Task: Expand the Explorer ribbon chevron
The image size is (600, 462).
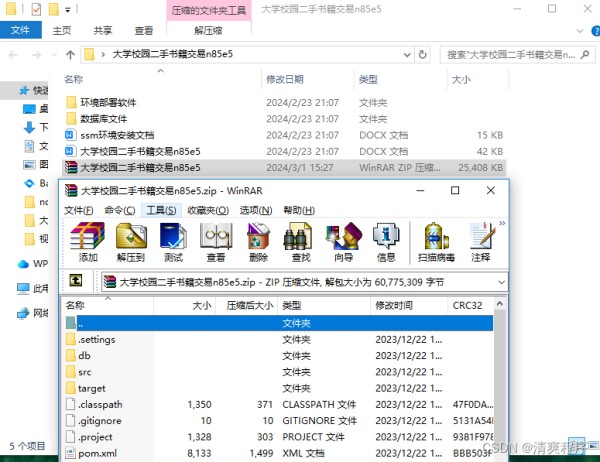Action: click(x=580, y=31)
